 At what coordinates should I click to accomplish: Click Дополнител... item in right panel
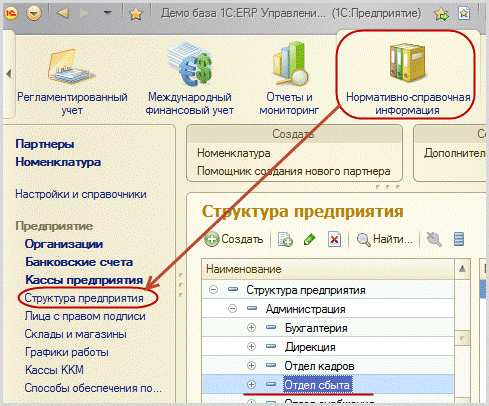point(455,153)
